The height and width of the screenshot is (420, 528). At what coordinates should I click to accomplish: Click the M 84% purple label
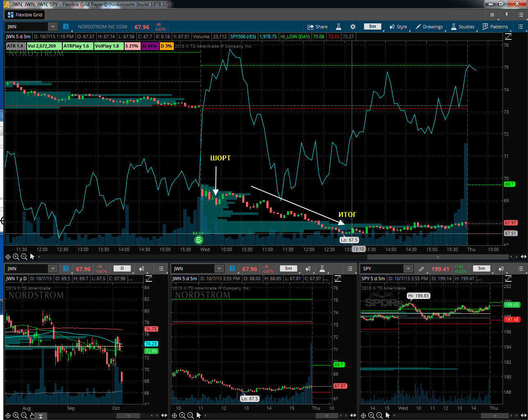pos(150,46)
